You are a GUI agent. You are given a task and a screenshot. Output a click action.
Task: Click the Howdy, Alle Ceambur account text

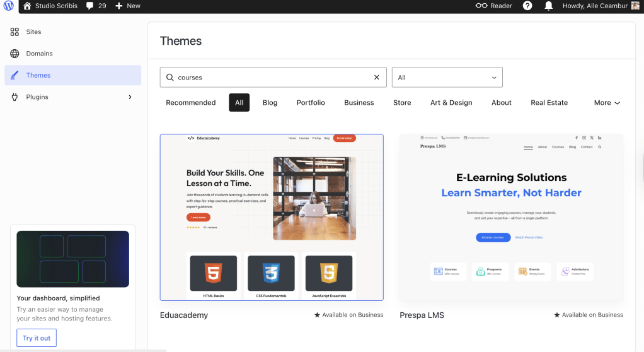[x=595, y=6]
